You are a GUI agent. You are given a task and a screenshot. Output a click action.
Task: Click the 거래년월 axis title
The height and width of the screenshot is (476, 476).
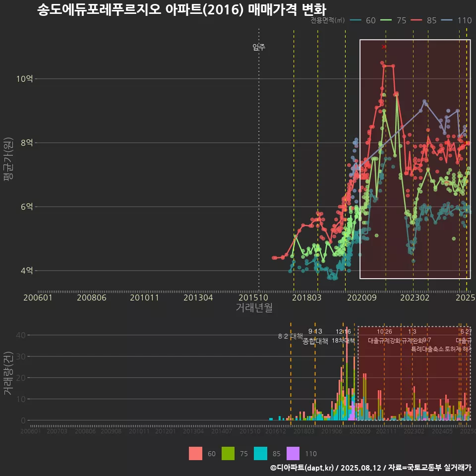point(254,307)
